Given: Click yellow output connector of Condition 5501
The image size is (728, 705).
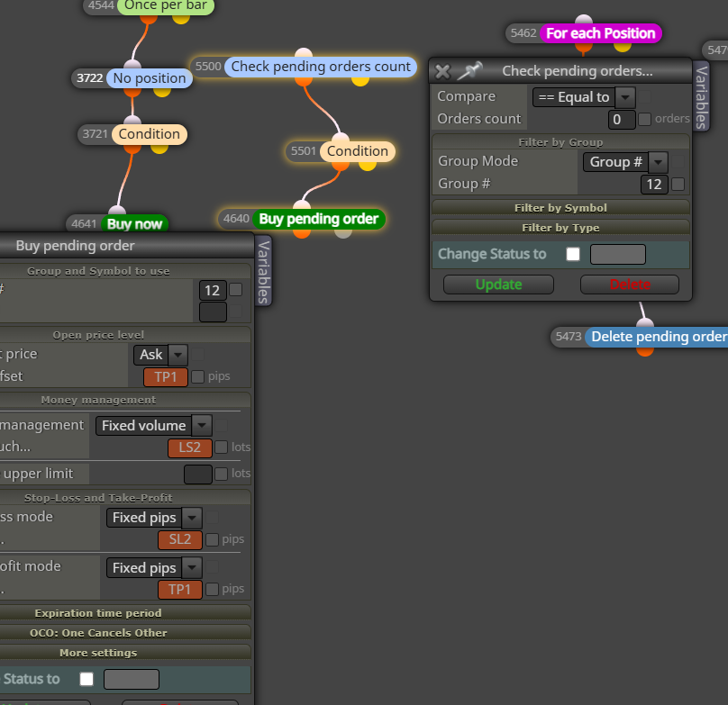Looking at the screenshot, I should tap(368, 166).
